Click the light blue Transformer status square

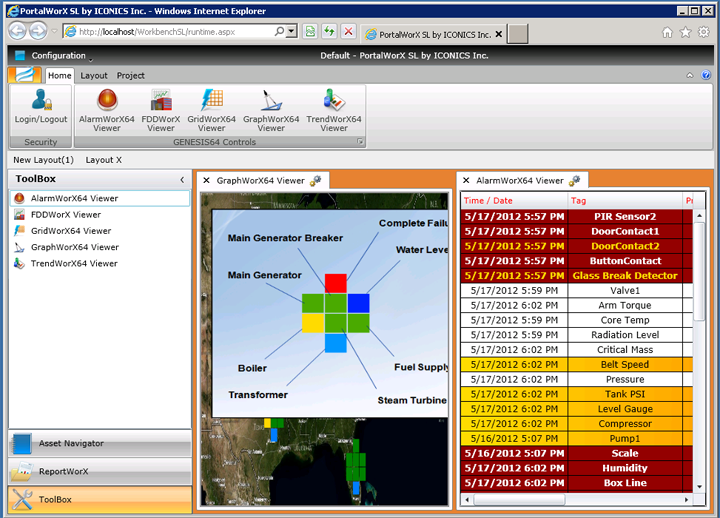(336, 343)
